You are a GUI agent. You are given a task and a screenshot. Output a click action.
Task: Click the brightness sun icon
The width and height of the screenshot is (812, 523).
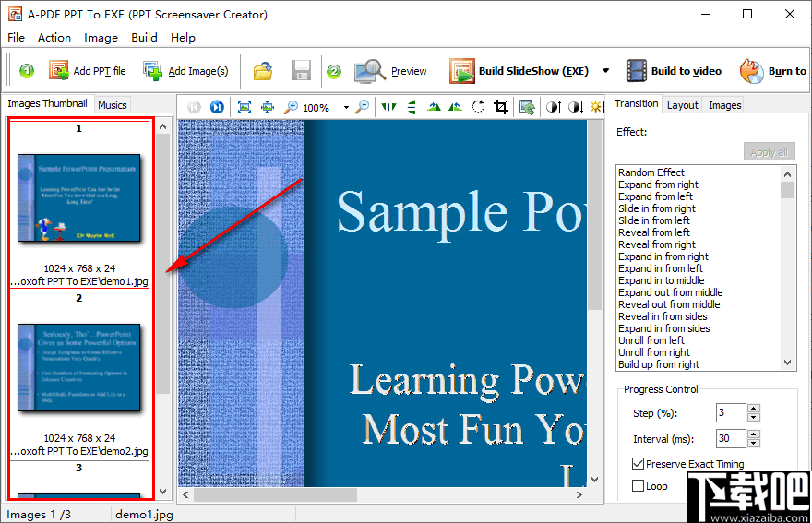[597, 107]
